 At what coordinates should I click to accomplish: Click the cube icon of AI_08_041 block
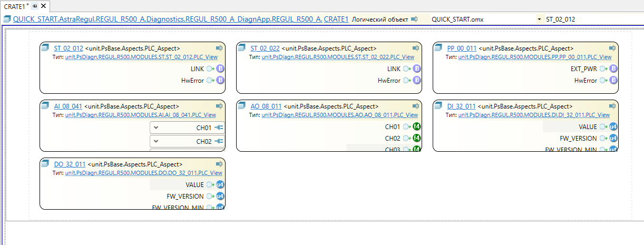[x=46, y=106]
